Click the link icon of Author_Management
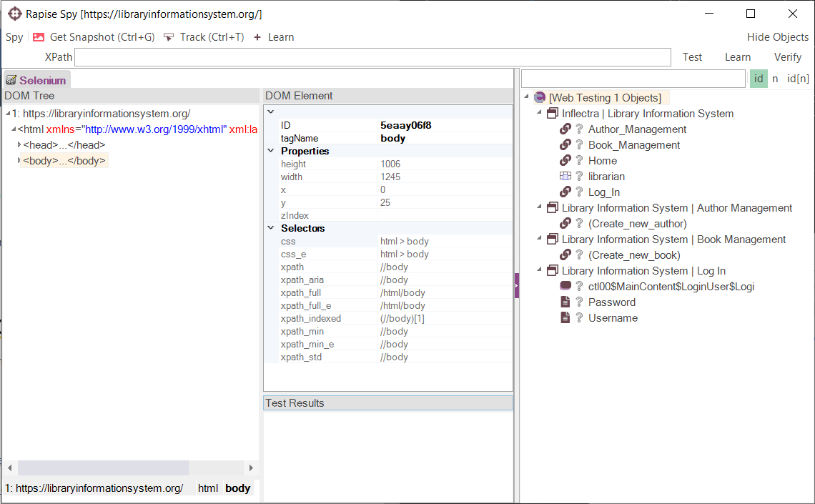This screenshot has width=815, height=504. click(565, 129)
